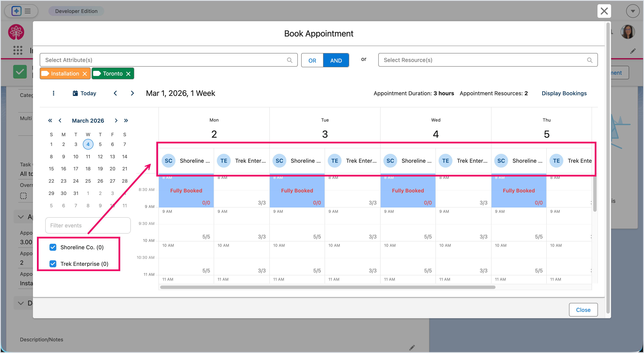Select the AND attribute matching option
644x353 pixels.
tap(336, 60)
